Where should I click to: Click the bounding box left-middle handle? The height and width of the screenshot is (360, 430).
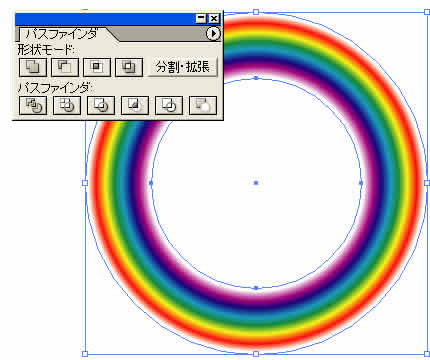tap(85, 183)
